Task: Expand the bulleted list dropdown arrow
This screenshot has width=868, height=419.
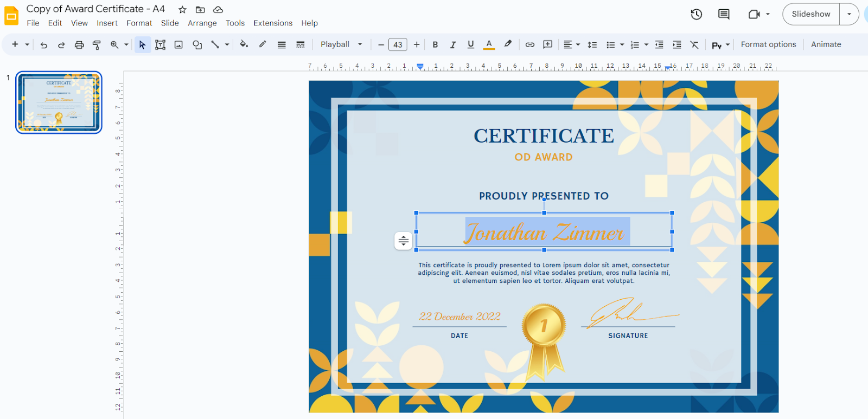Action: (622, 45)
